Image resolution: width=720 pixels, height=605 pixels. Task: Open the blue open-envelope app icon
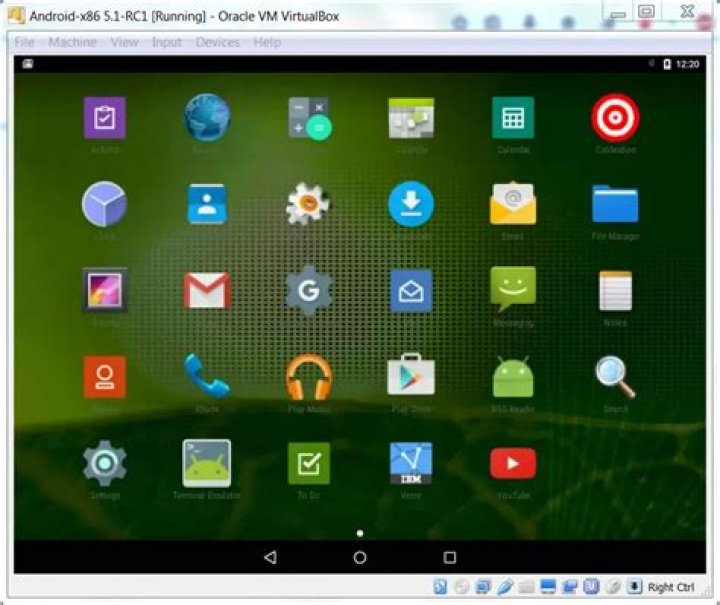point(411,291)
